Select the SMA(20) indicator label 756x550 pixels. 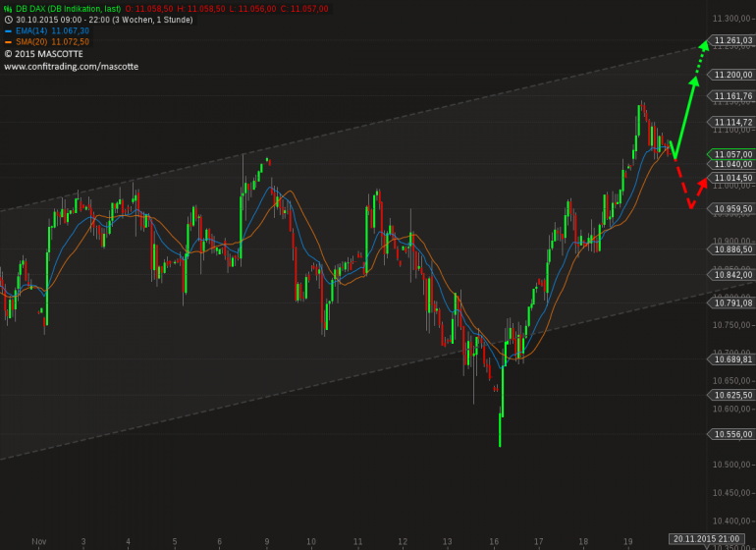coord(31,42)
